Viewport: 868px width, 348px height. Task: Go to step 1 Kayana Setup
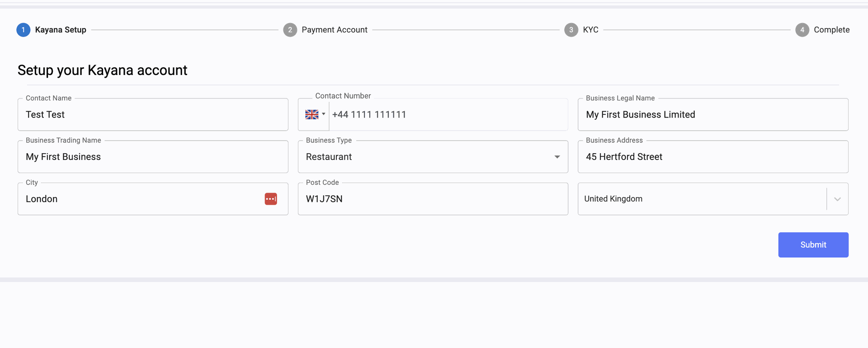tap(52, 30)
